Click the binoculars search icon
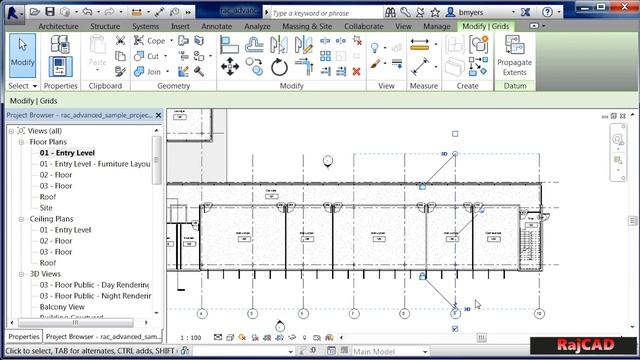The width and height of the screenshot is (640, 360). [x=390, y=12]
